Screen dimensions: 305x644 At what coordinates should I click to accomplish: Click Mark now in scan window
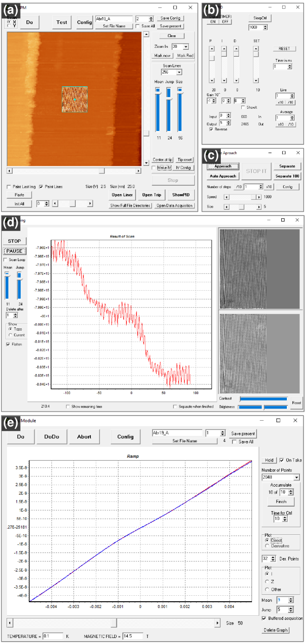click(x=161, y=55)
